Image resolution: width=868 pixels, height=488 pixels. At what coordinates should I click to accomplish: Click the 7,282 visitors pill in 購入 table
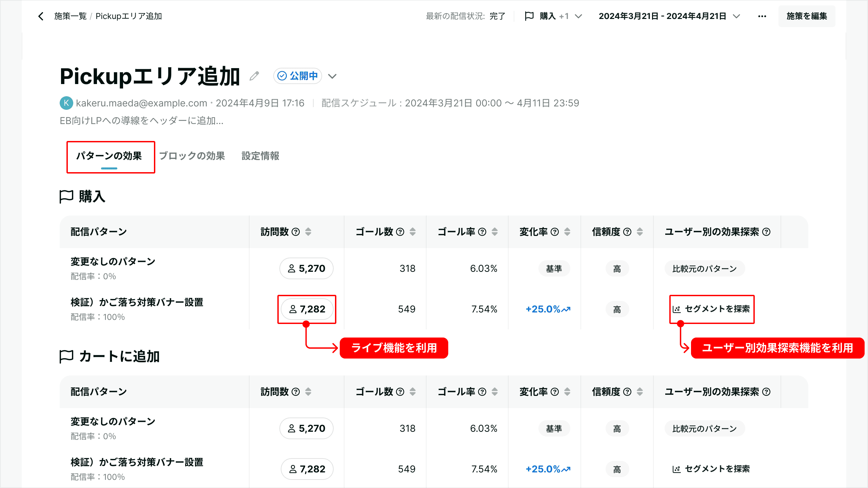click(x=307, y=309)
